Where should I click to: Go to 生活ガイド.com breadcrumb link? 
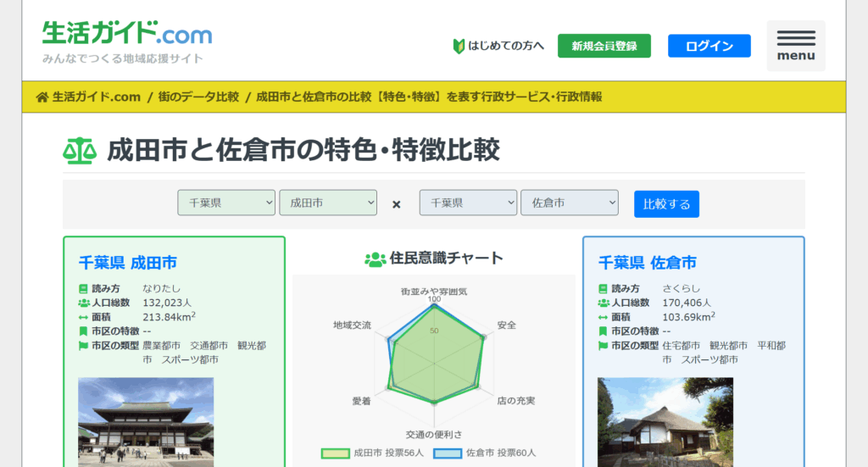click(97, 97)
